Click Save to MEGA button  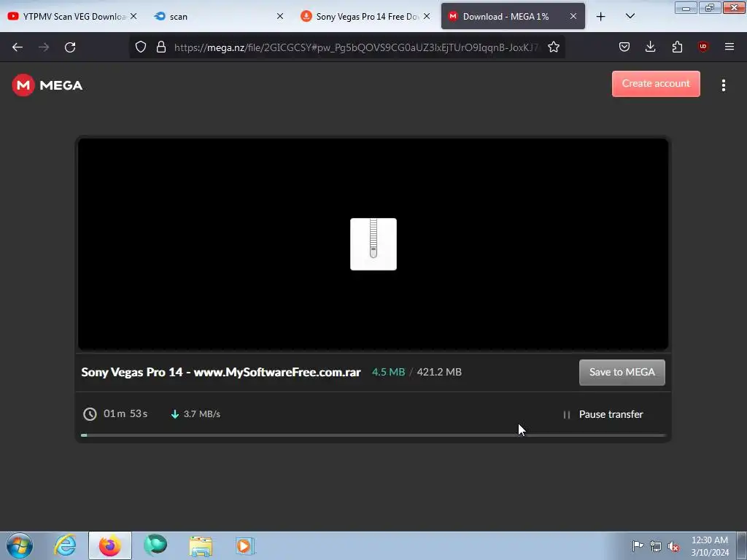click(x=622, y=372)
